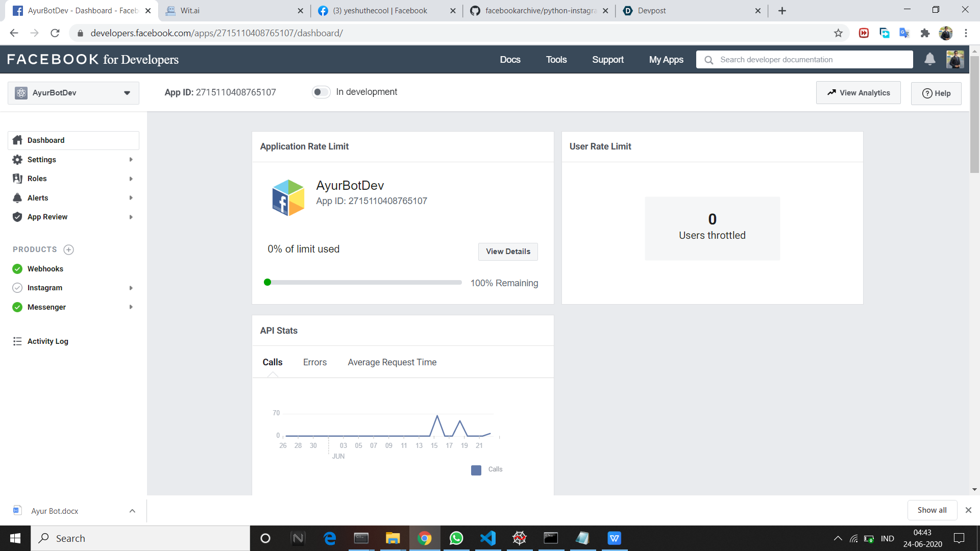The image size is (980, 551).
Task: Expand the Messenger product submenu
Action: (x=131, y=307)
